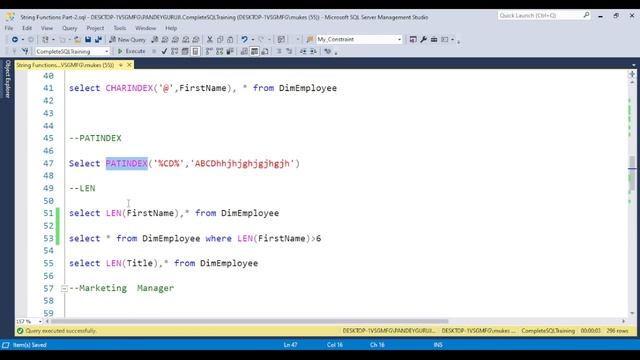Viewport: 640px width, 360px height.
Task: Switch to Results to Grid
Action: click(x=254, y=51)
